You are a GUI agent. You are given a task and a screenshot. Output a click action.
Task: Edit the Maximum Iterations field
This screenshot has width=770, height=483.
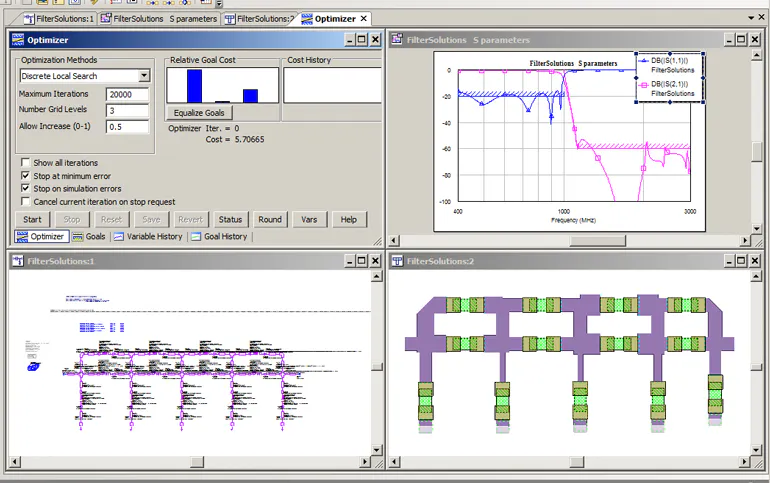coord(127,94)
